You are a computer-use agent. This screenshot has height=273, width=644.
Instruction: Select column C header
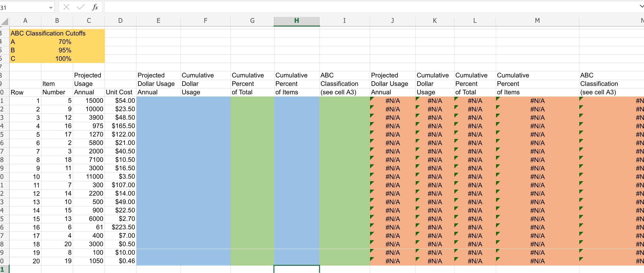tap(89, 21)
